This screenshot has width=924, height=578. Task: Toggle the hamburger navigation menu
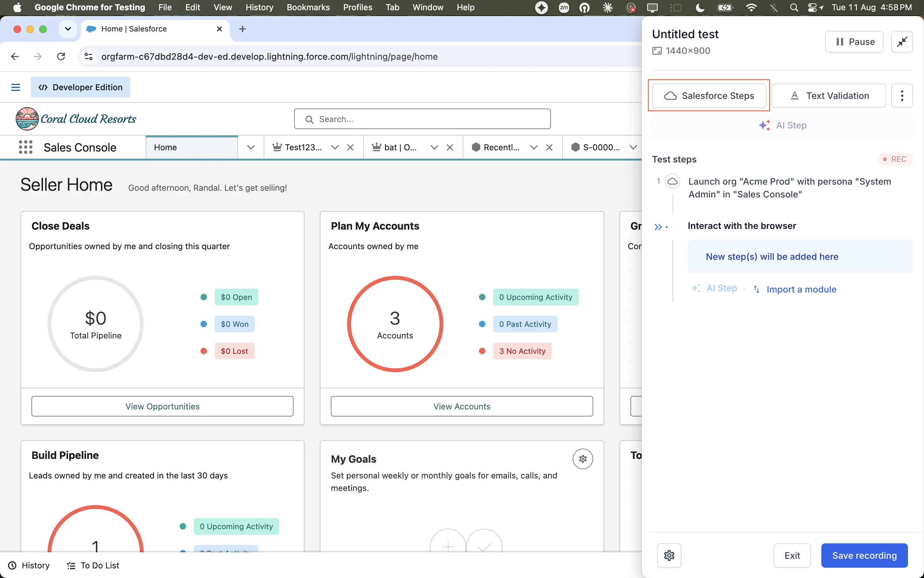coord(16,87)
